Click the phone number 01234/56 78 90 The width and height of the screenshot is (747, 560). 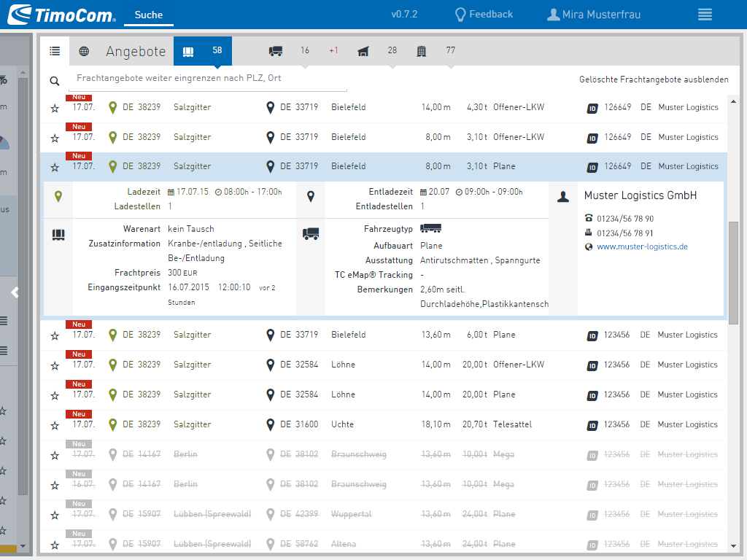click(x=625, y=219)
